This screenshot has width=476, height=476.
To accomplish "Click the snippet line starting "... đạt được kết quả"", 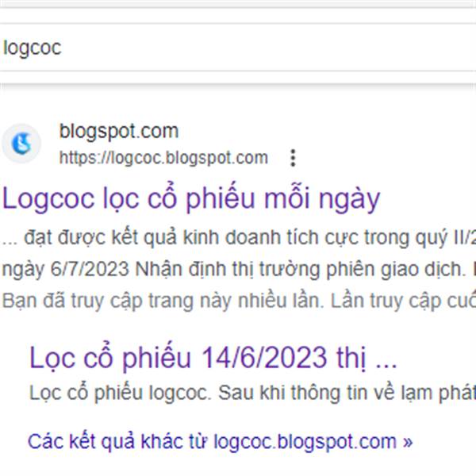I will click(239, 237).
